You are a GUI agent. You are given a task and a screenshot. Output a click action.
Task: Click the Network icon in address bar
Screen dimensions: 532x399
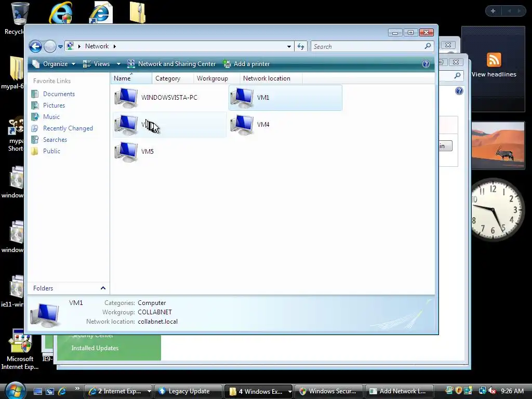coord(70,46)
